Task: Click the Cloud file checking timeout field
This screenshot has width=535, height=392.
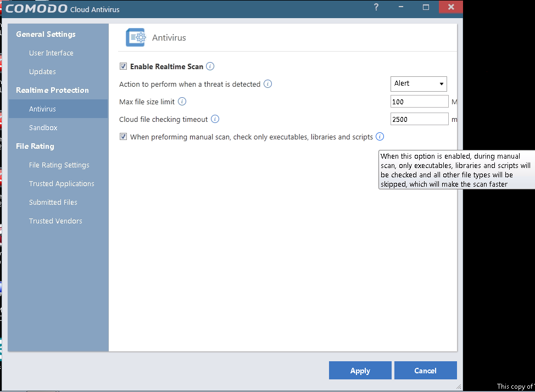Action: (x=419, y=119)
